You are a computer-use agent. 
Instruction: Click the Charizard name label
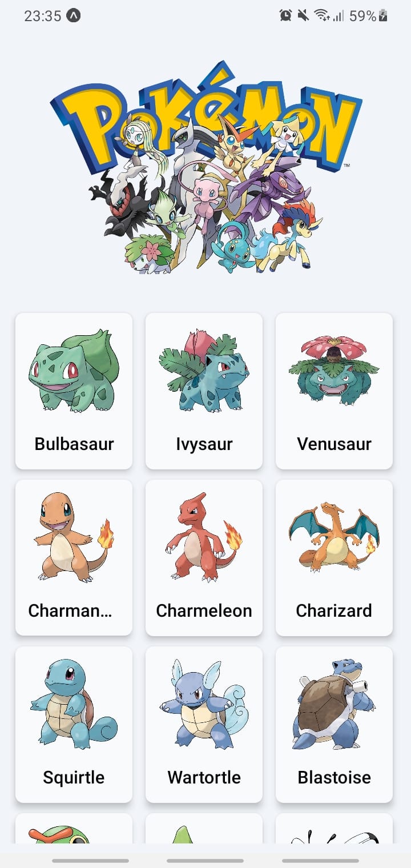pos(334,610)
